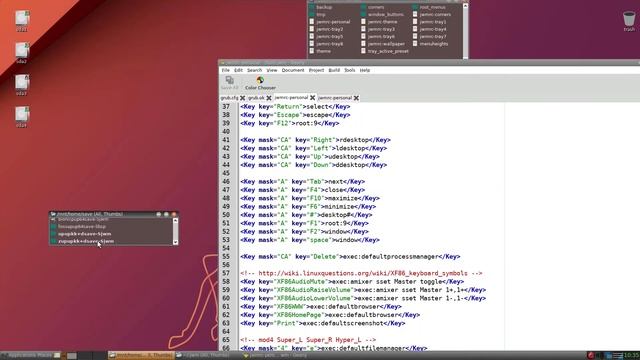Click scroll-up arrow in small save window
Screen dimensions: 640x360
[176, 220]
